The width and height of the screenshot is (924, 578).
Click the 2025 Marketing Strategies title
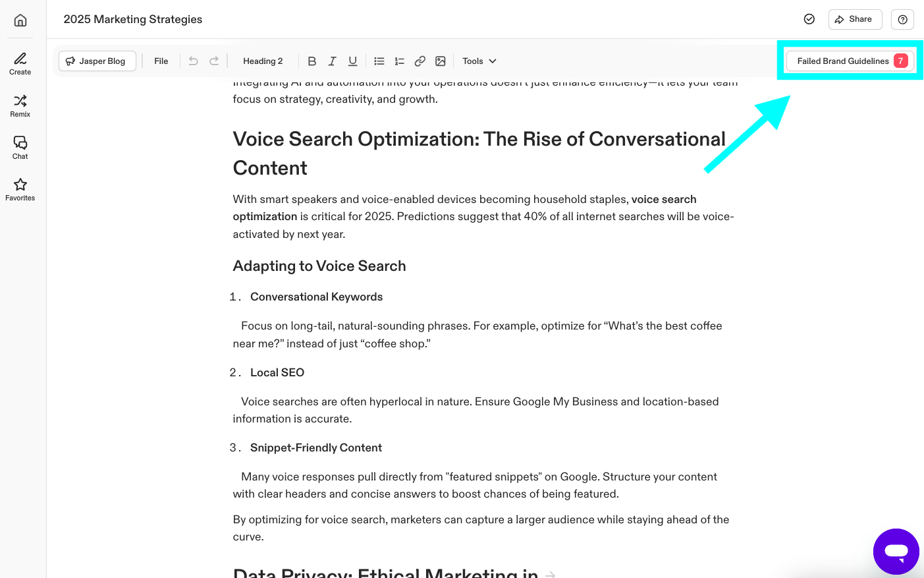pos(133,19)
